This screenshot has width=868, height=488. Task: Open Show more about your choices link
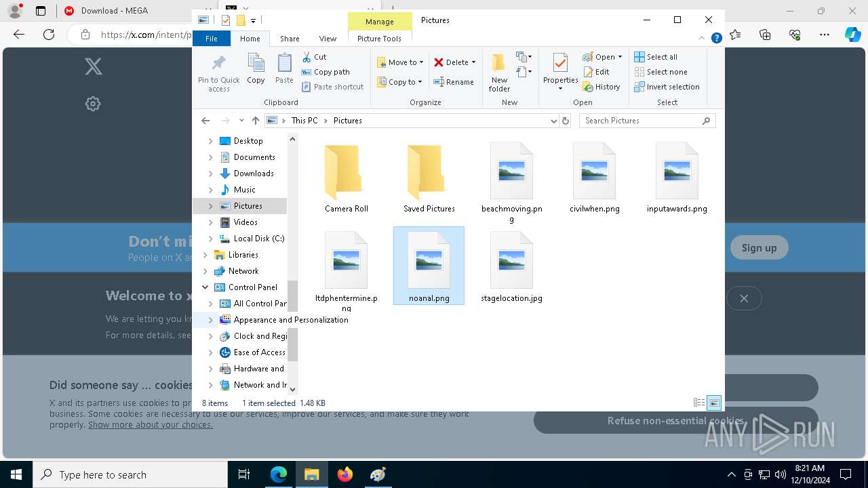click(x=151, y=424)
